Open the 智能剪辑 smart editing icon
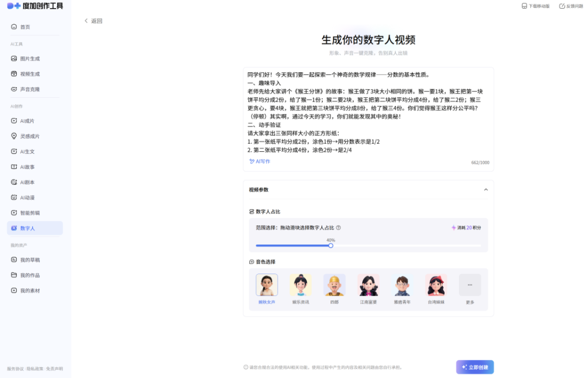The image size is (588, 378). click(x=14, y=213)
